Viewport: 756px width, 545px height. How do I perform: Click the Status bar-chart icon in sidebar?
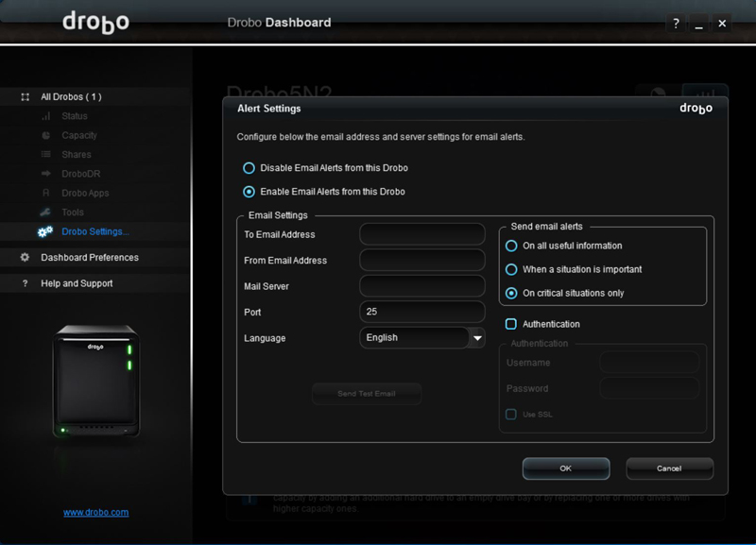(x=45, y=116)
